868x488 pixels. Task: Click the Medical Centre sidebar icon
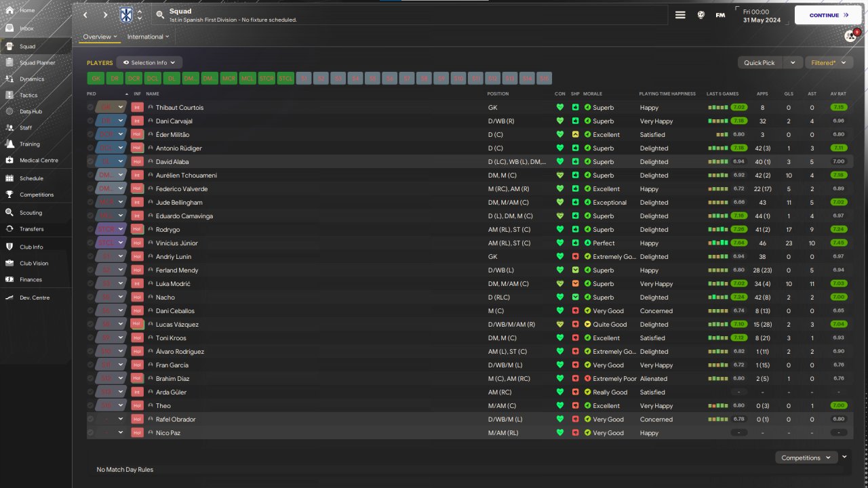[10, 160]
